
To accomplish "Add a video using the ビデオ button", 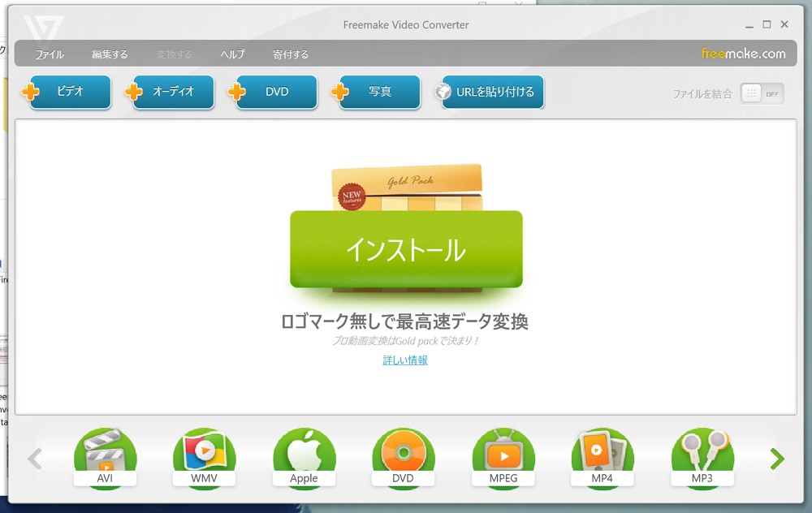I will coord(69,92).
